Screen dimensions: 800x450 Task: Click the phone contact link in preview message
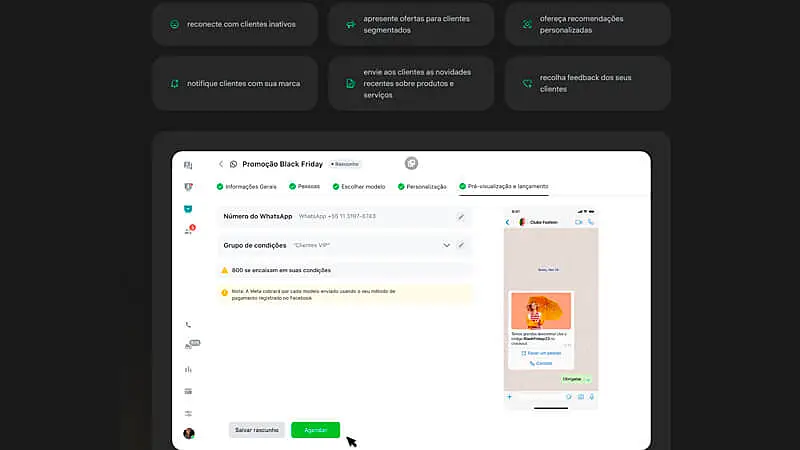point(541,363)
